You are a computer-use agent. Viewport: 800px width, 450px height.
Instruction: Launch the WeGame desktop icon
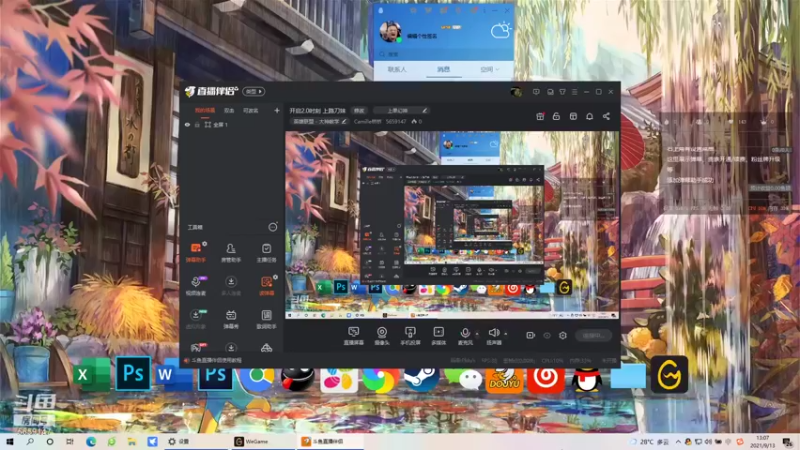point(669,374)
